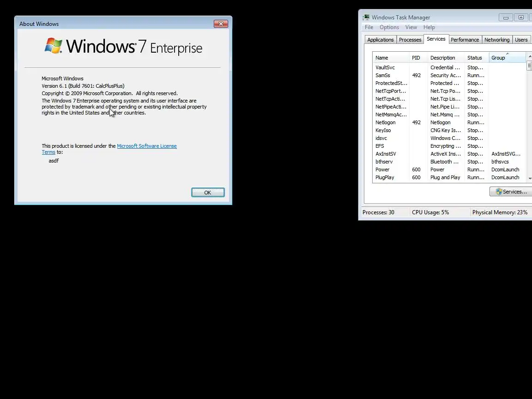
Task: Sort services by PID column header
Action: [x=418, y=58]
